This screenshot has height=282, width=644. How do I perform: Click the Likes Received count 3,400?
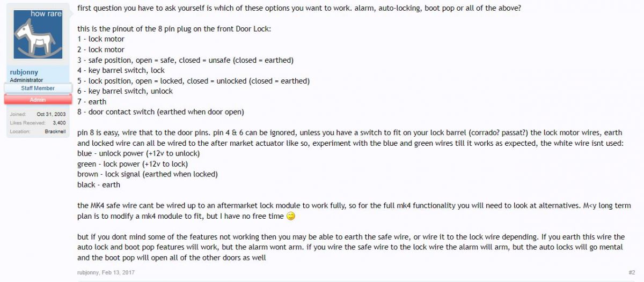tap(59, 123)
